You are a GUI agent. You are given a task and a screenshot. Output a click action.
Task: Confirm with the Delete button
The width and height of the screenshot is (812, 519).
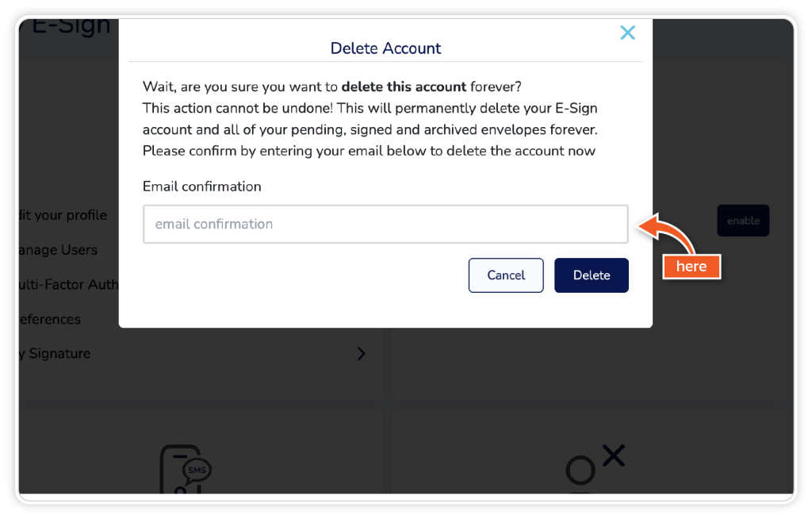click(591, 275)
